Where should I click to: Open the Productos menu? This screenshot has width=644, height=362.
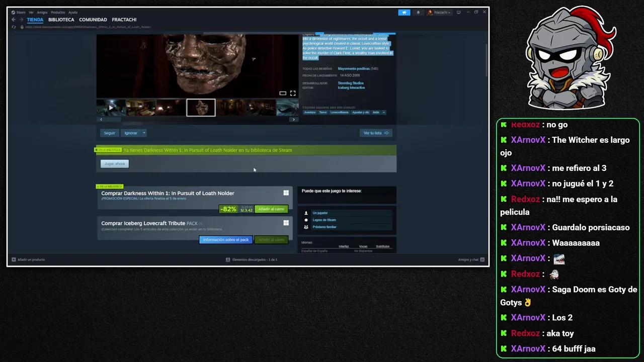point(58,12)
